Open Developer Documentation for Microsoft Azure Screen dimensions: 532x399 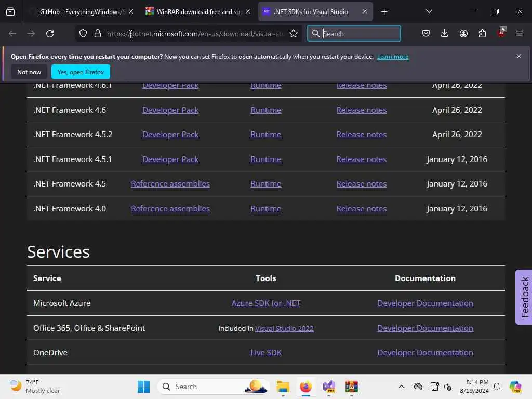(425, 303)
